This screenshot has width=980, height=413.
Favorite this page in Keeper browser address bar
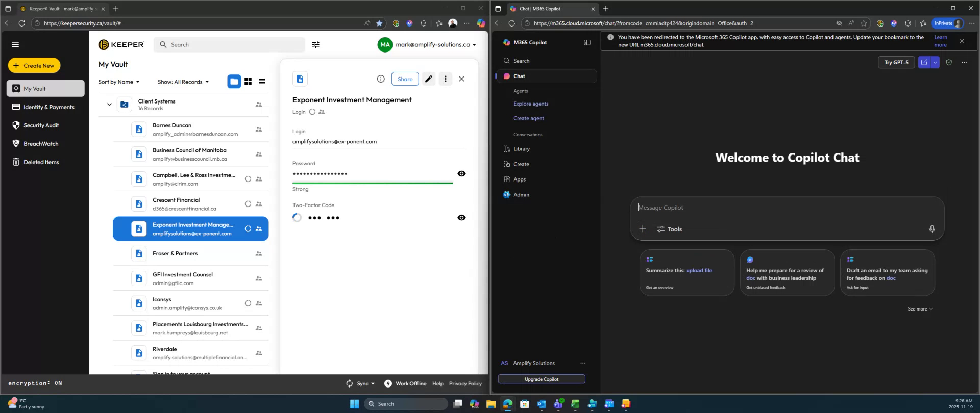coord(379,23)
